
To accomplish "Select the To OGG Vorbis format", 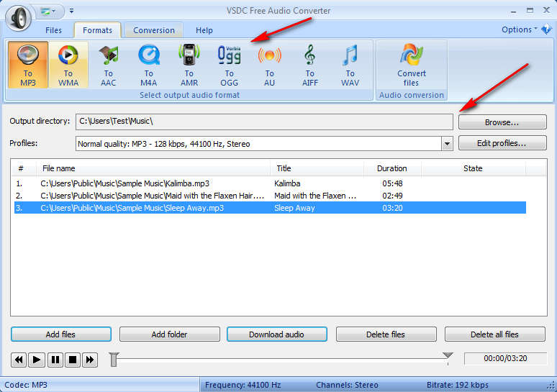I will (229, 65).
